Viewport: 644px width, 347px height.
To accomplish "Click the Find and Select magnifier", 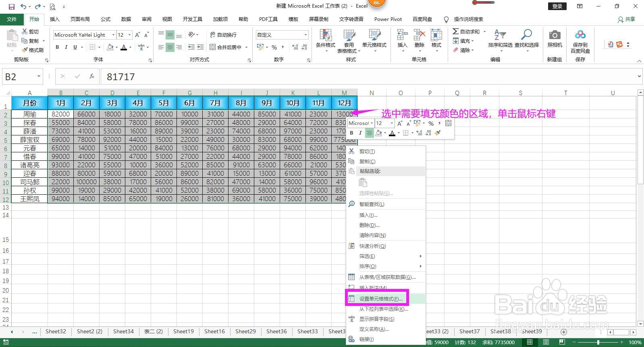I will tap(526, 35).
